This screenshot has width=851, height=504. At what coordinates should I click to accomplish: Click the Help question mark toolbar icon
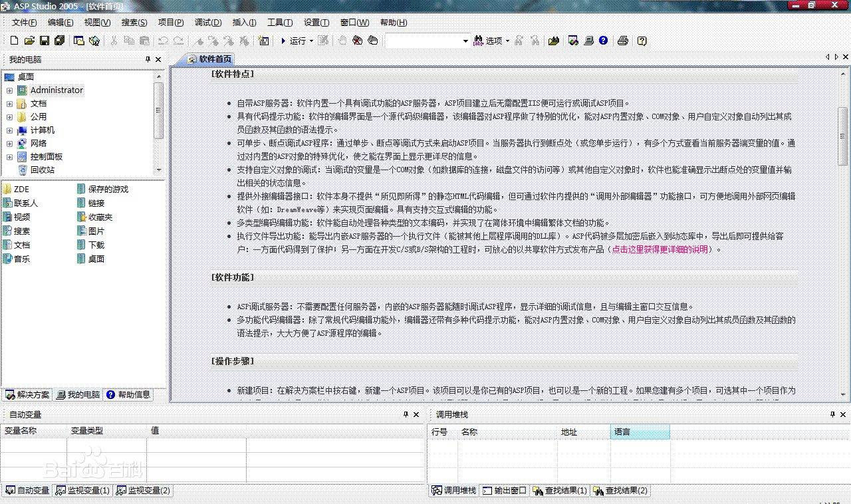click(x=602, y=41)
